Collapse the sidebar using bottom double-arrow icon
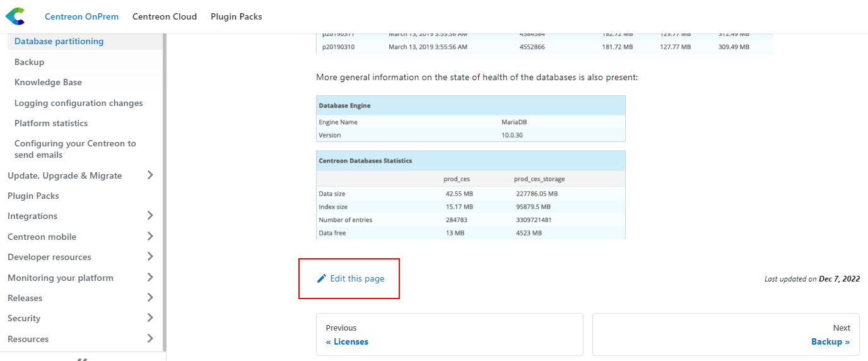The height and width of the screenshot is (361, 868). click(82, 358)
